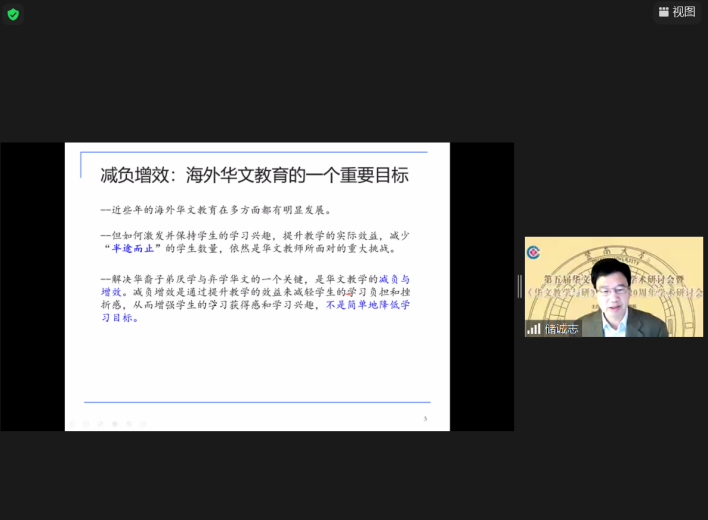Click the network signal bars icon
The width and height of the screenshot is (708, 520).
click(x=534, y=328)
